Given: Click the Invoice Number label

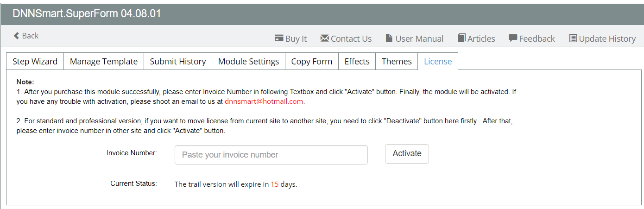Looking at the screenshot, I should coord(132,152).
